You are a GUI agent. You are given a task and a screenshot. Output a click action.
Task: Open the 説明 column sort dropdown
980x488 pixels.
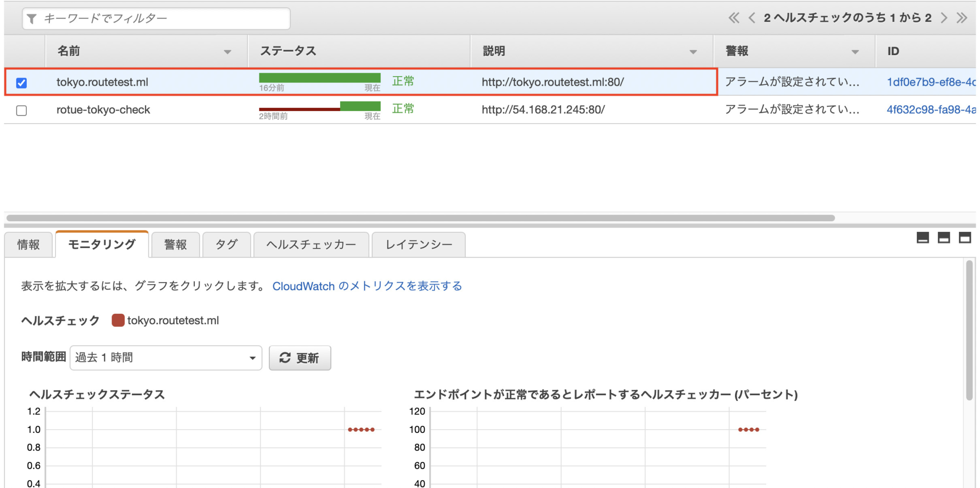(x=692, y=51)
